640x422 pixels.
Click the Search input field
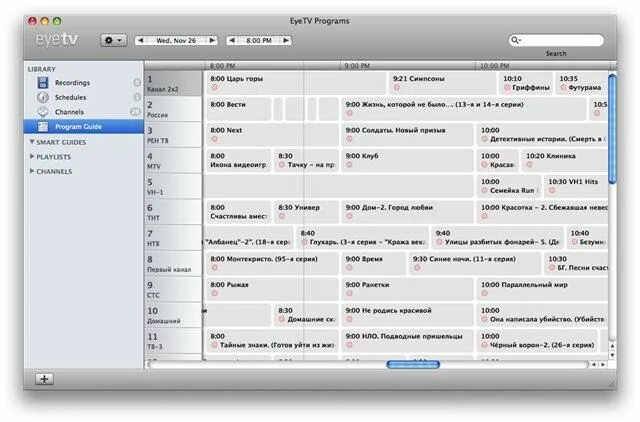556,40
